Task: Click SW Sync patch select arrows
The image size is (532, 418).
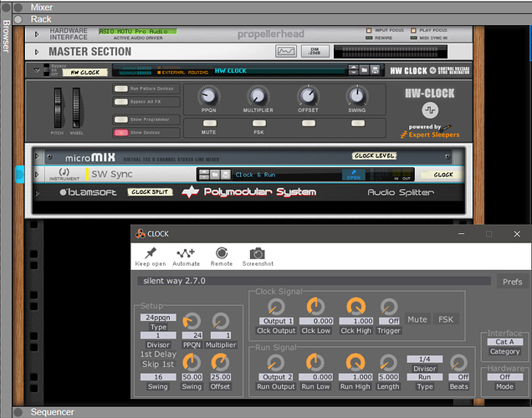Action: (x=204, y=175)
